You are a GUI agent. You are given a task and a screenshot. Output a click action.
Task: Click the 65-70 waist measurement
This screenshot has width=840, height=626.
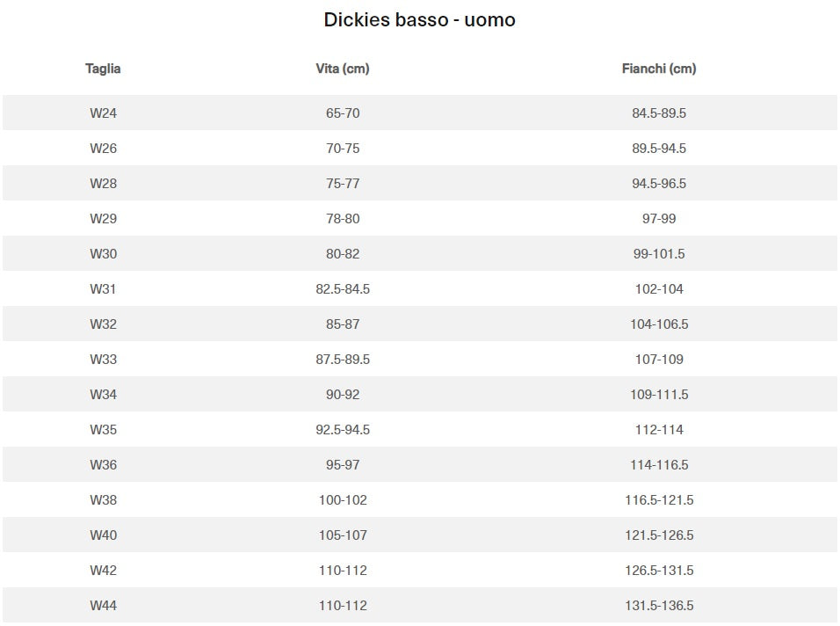point(343,113)
